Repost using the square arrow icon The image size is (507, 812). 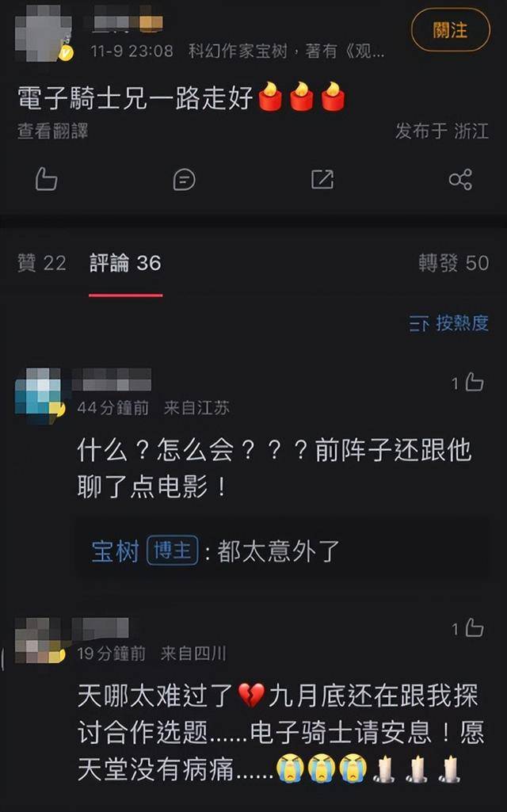(x=322, y=179)
